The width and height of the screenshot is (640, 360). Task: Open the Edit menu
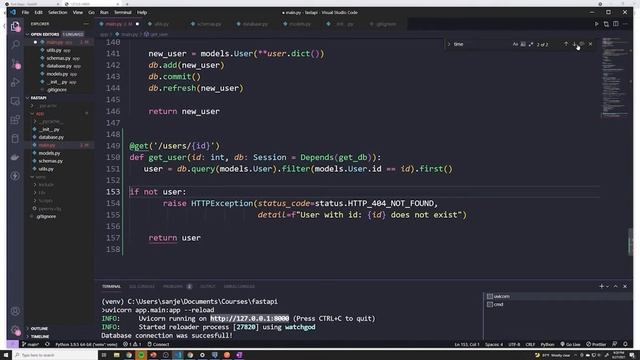point(38,12)
